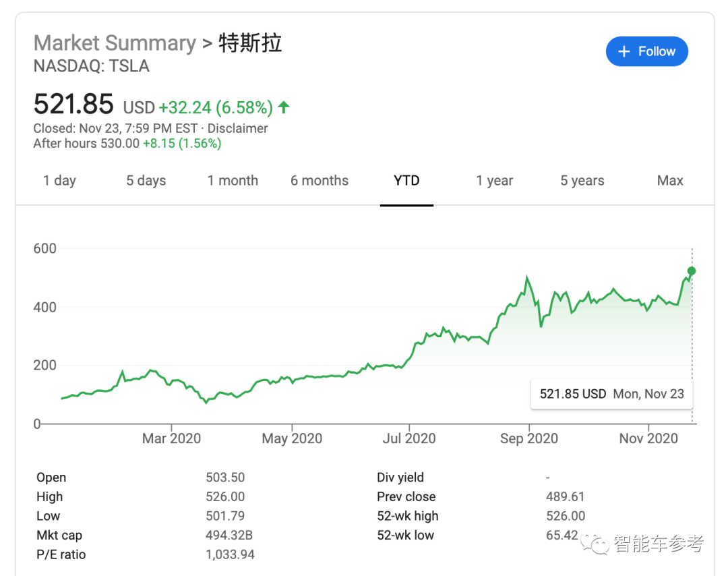This screenshot has height=576, width=728.
Task: Click the 400 y-axis label
Action: [x=44, y=307]
